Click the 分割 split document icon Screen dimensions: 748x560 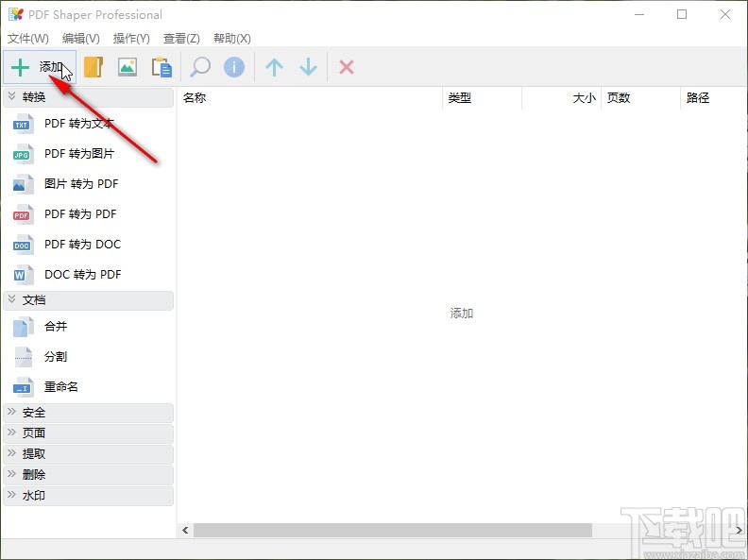(x=23, y=357)
